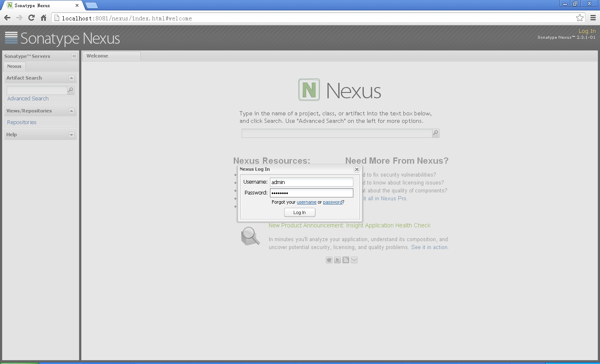Click the blog social icon
Screen dimensions: 600x364
click(329, 260)
